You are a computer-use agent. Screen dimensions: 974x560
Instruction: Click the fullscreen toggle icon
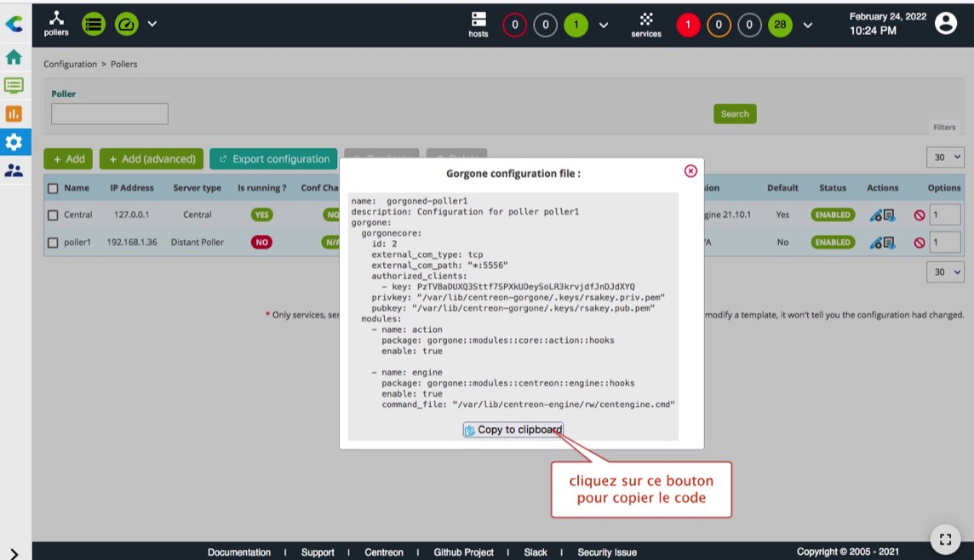pyautogui.click(x=944, y=539)
